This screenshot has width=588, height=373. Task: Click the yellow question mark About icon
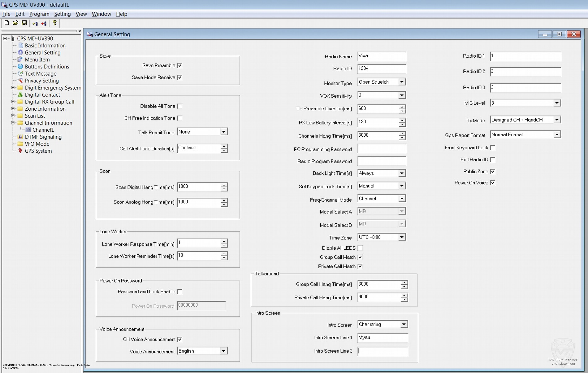(55, 23)
